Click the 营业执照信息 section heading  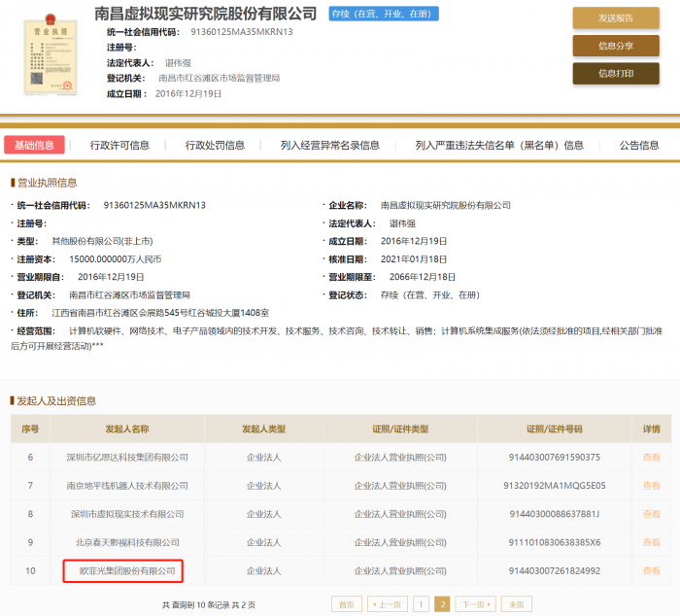coord(47,183)
